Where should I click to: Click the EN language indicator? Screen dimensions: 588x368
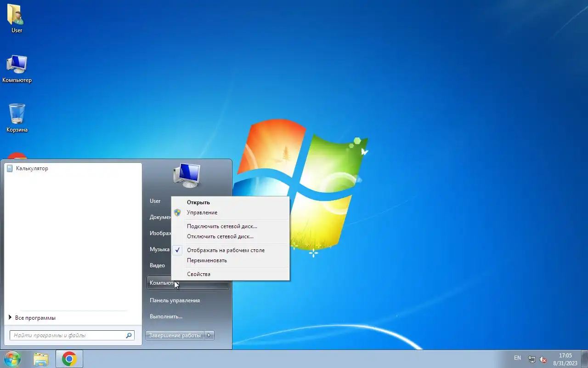pyautogui.click(x=517, y=358)
